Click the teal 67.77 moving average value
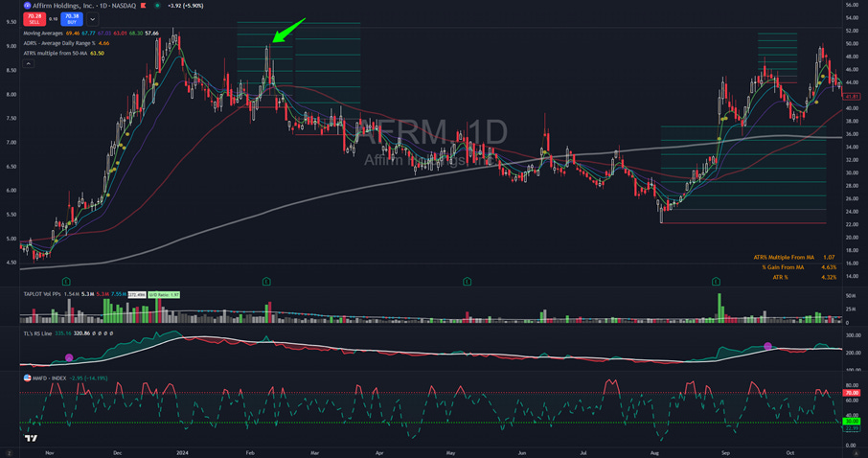868x458 pixels. click(88, 34)
